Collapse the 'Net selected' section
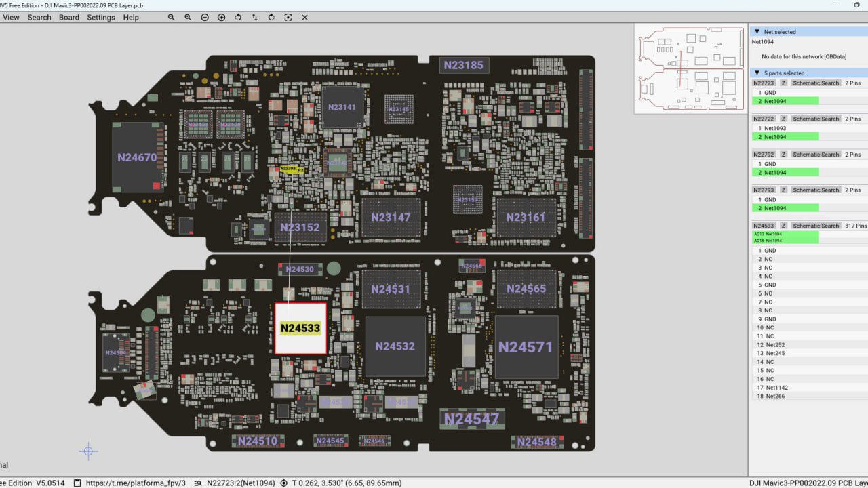 click(757, 32)
